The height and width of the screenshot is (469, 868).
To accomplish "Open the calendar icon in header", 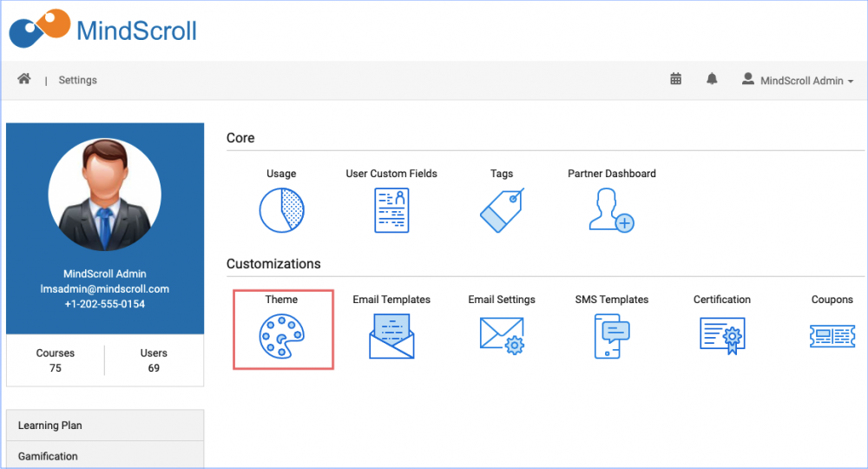I will click(x=676, y=79).
